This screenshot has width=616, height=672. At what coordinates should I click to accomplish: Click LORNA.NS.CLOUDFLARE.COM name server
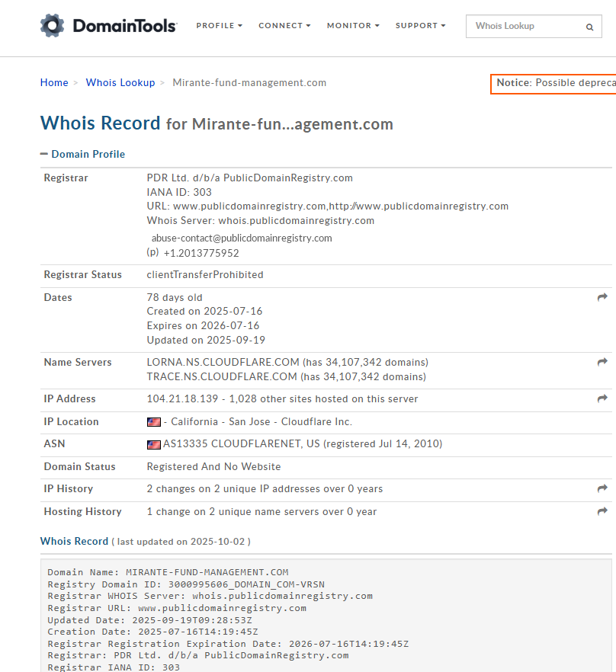click(x=223, y=362)
